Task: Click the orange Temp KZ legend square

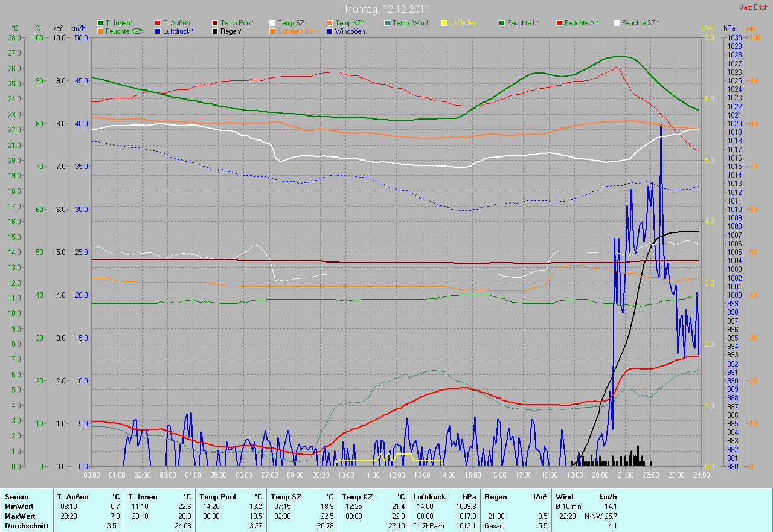Action: pos(330,23)
